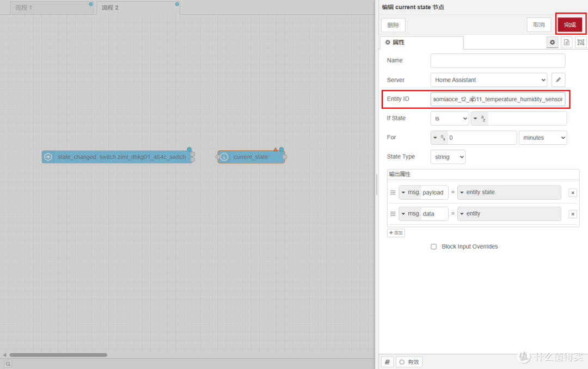This screenshot has width=588, height=369.
Task: Click the horizontal canvas scrollbar
Action: [58, 355]
